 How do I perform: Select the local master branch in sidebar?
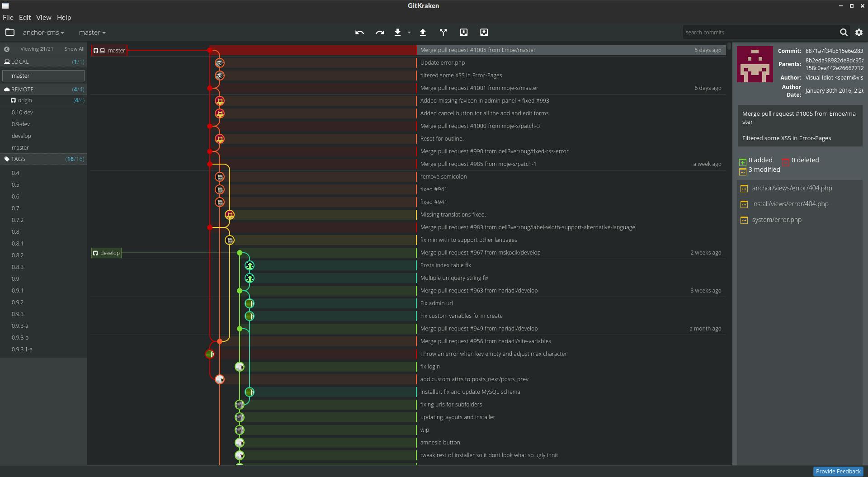point(43,76)
